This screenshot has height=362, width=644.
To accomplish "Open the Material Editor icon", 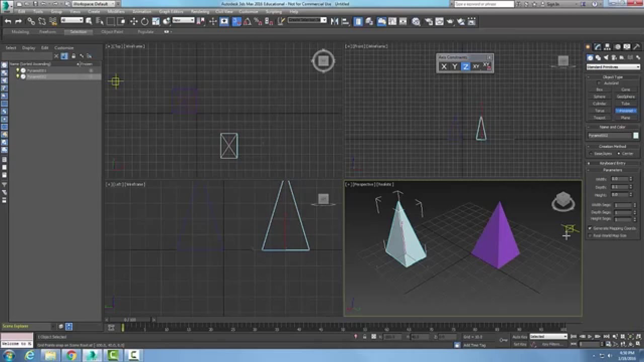I will click(x=416, y=21).
